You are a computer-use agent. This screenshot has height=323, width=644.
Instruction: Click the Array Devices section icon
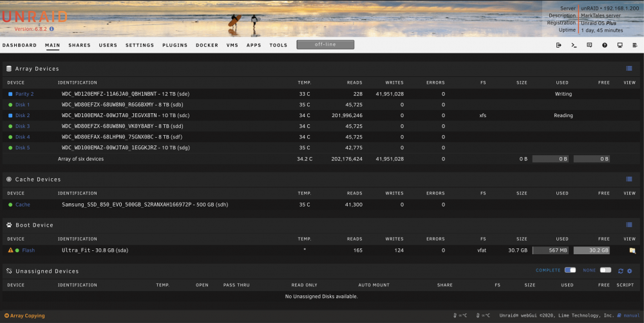point(9,69)
